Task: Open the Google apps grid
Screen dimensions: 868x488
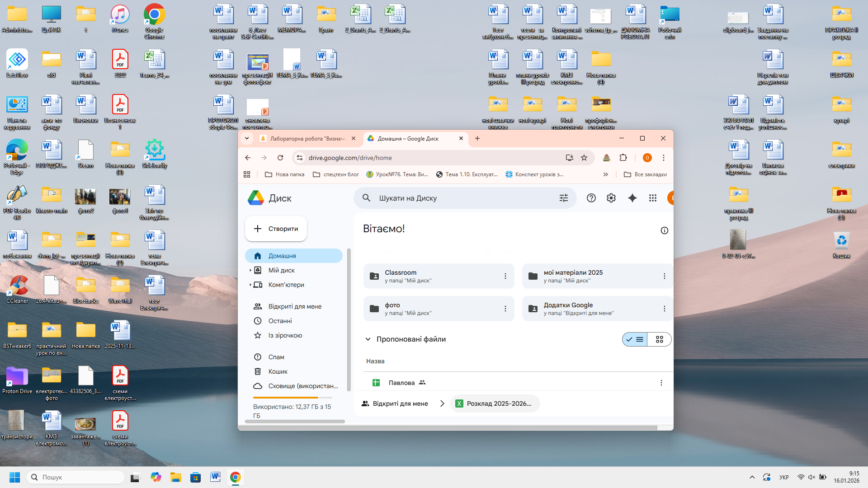Action: coord(652,198)
